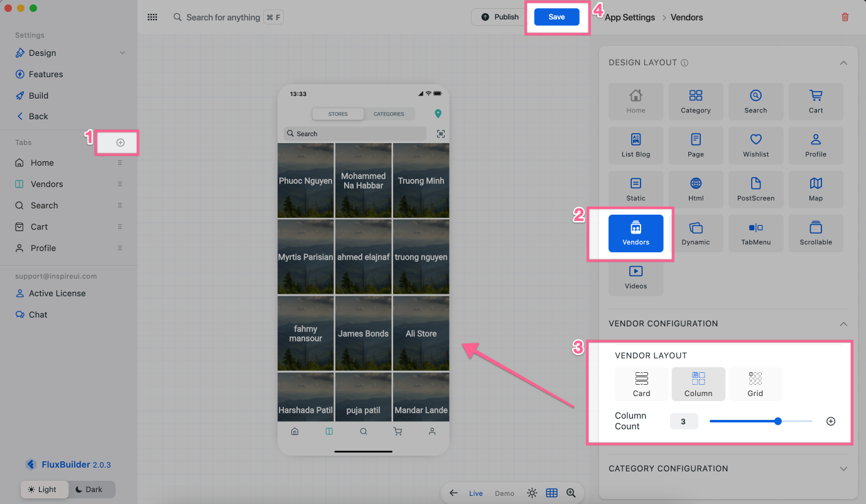This screenshot has width=866, height=504.
Task: Click the Column Count slider handle
Action: (778, 421)
